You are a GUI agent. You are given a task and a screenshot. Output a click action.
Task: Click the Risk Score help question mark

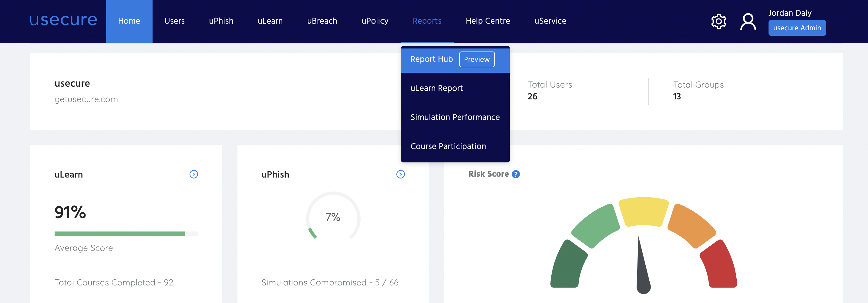(516, 174)
